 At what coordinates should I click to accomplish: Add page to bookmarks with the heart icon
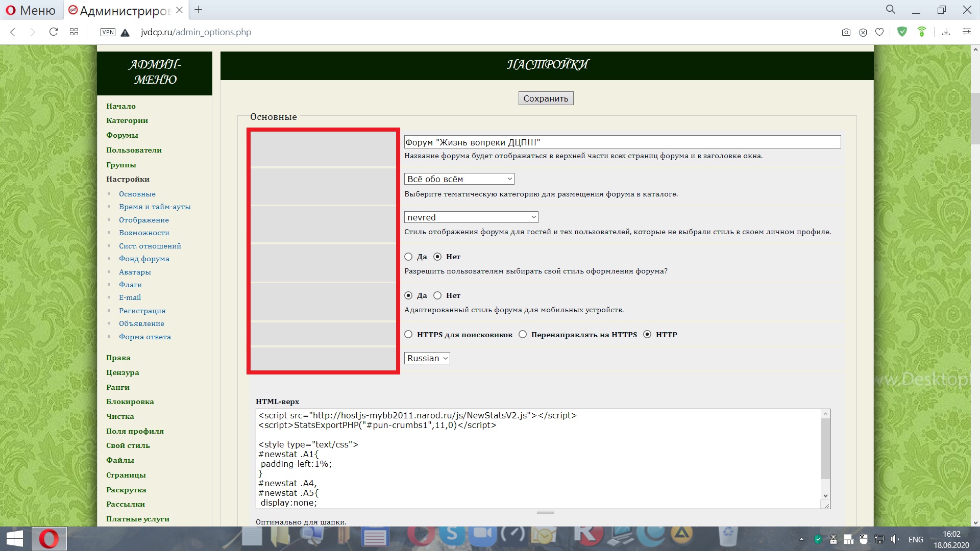879,32
